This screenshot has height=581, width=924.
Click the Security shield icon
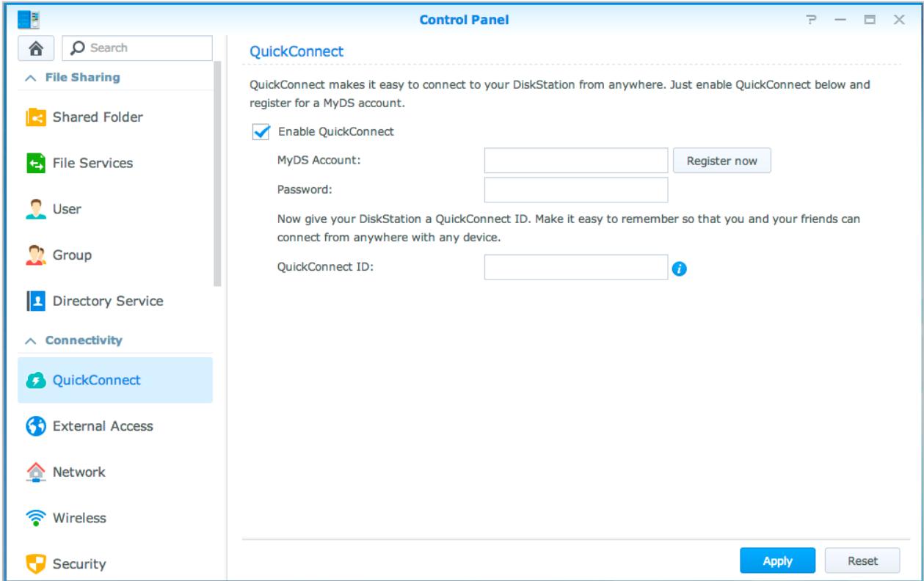(x=36, y=564)
